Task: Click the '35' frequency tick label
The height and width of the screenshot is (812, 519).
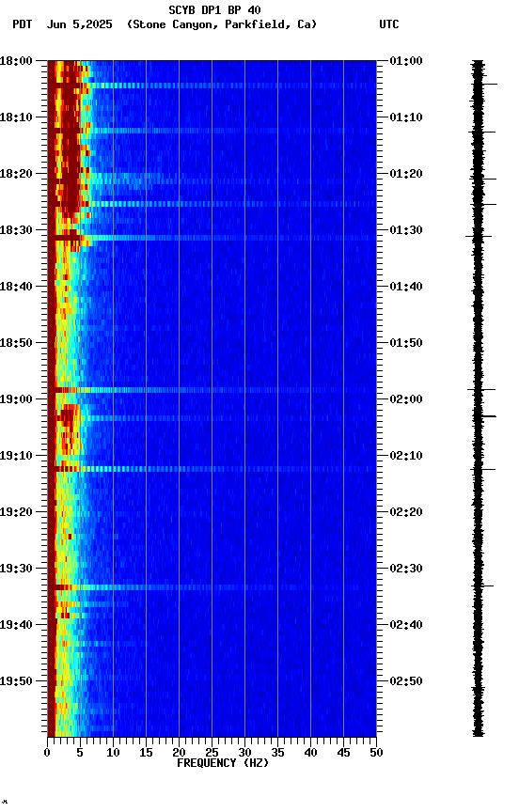Action: click(277, 753)
